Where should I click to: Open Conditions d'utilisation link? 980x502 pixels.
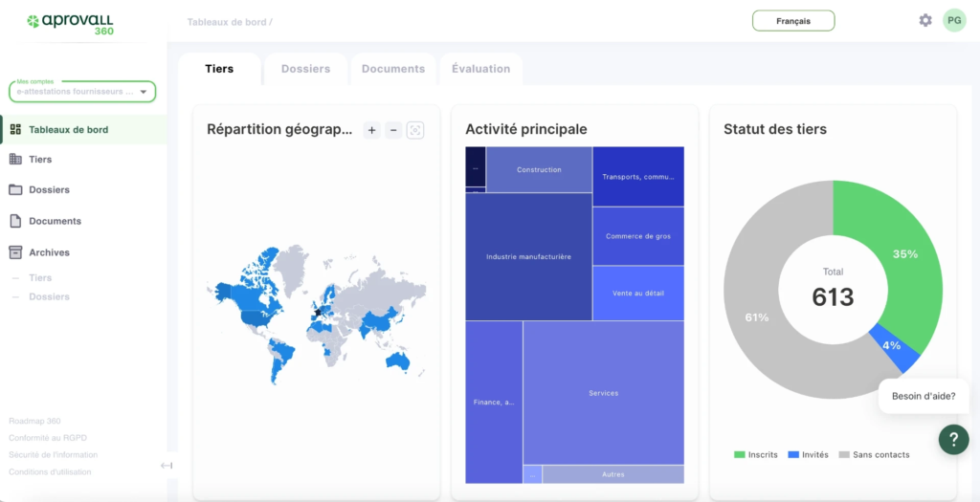[x=50, y=472]
